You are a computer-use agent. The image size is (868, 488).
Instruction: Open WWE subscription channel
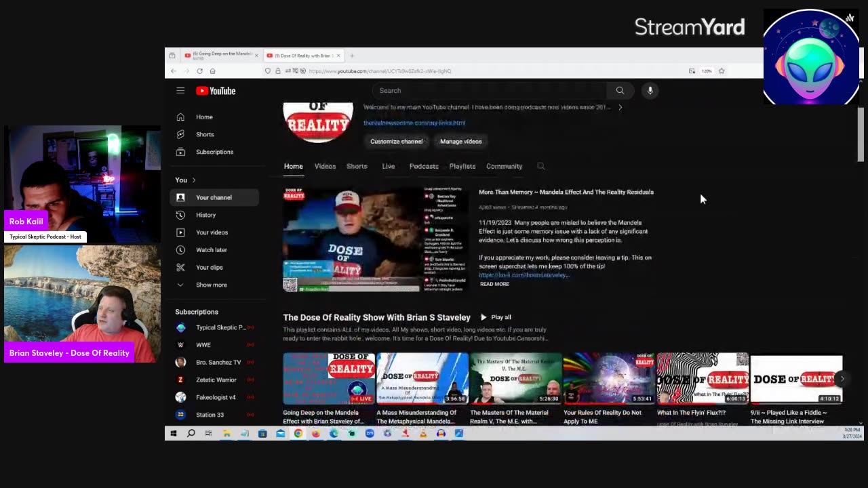point(214,345)
